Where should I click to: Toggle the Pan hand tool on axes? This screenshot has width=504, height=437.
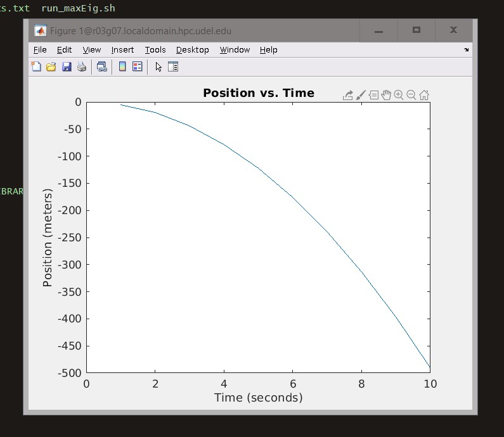coord(386,95)
